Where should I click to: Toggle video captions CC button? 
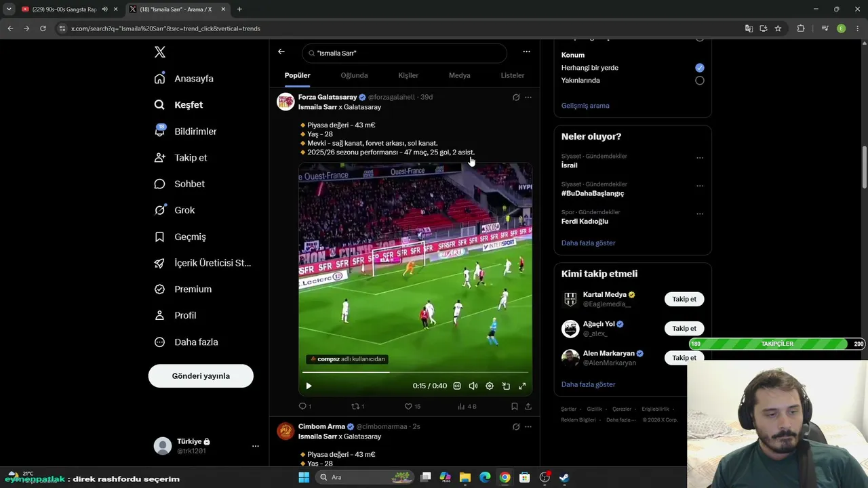[457, 386]
